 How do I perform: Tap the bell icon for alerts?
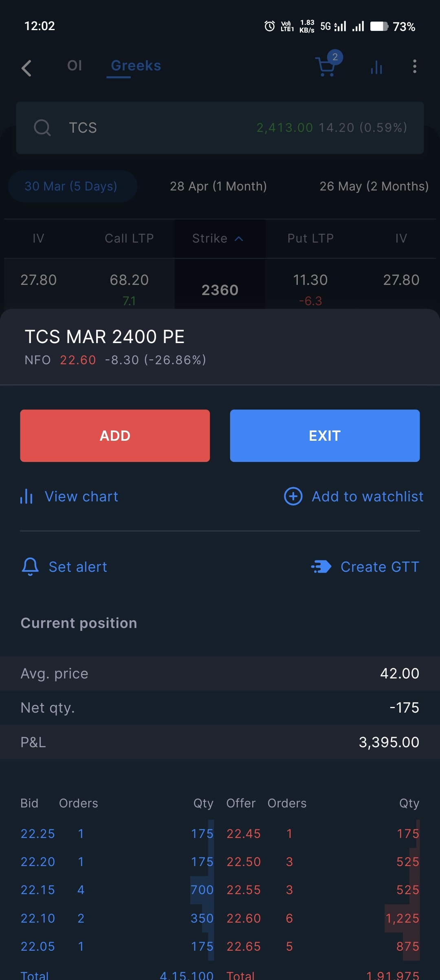click(30, 567)
